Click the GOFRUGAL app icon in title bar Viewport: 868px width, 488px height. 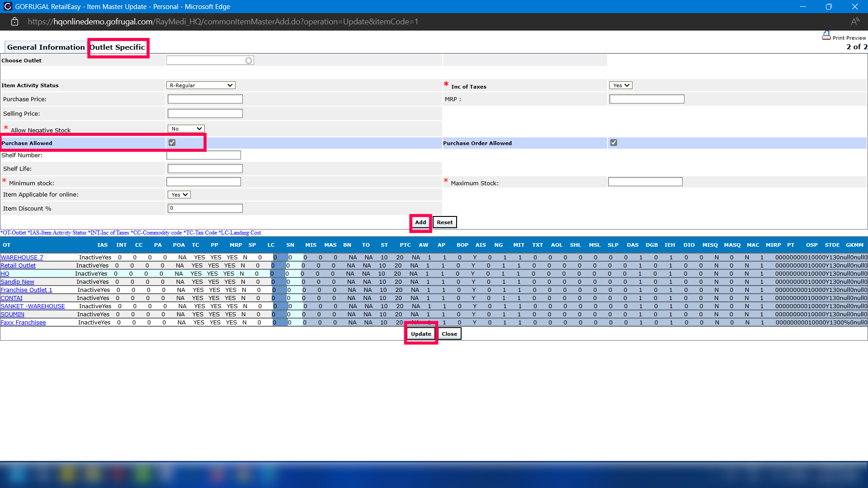pyautogui.click(x=7, y=6)
